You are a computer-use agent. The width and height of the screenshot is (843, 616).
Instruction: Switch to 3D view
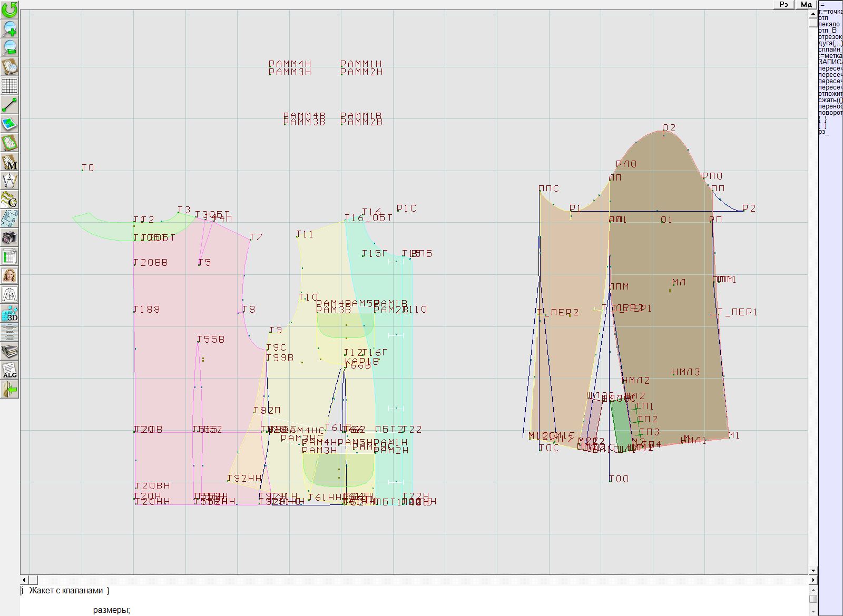point(9,314)
